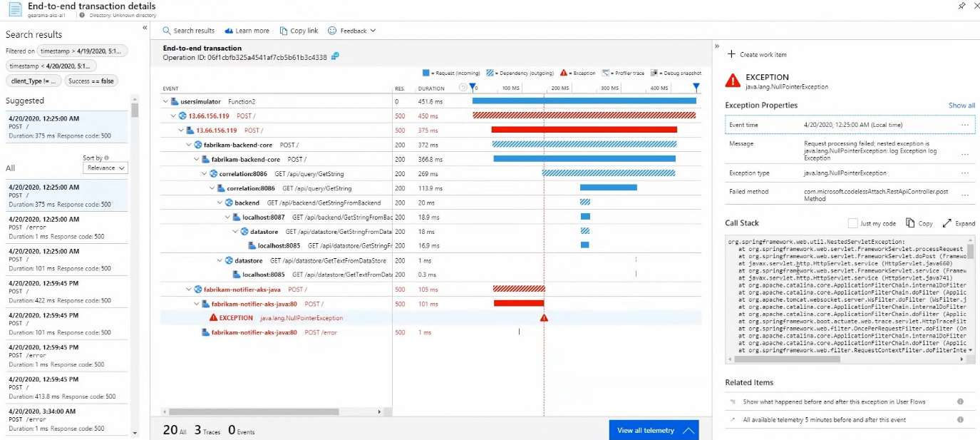Select the 0 Events tab

241,430
